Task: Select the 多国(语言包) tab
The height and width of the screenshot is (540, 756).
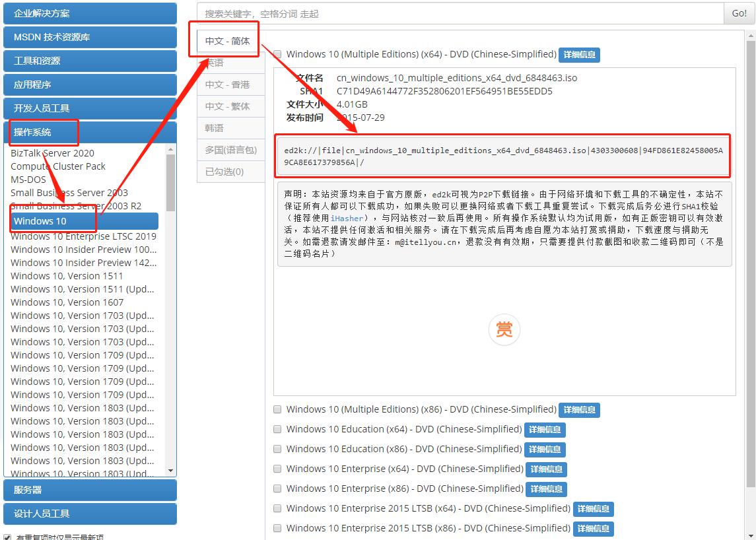Action: click(x=231, y=150)
